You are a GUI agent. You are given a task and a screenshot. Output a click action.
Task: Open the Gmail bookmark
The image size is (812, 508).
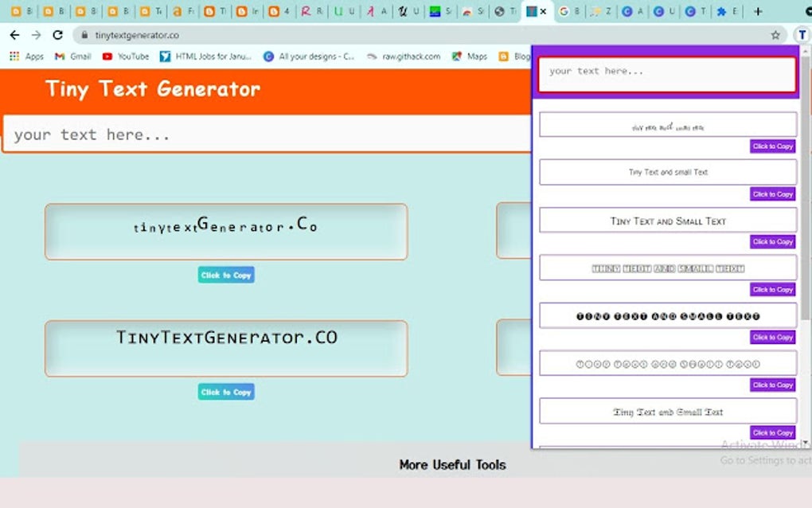tap(73, 57)
